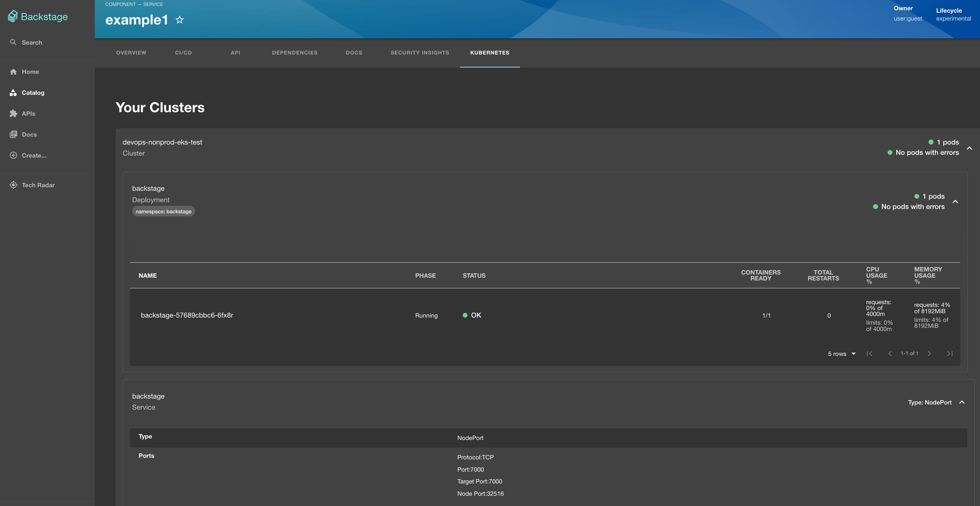Click the Backstage logo icon
Screen dimensions: 980x506
13,16
